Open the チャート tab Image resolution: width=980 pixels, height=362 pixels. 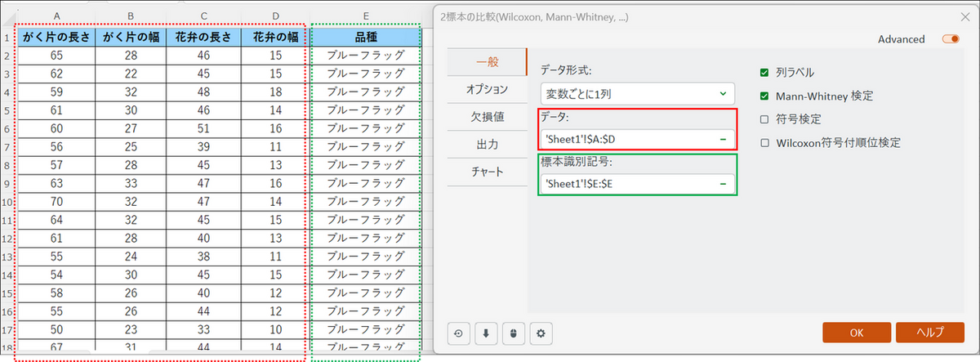click(488, 172)
